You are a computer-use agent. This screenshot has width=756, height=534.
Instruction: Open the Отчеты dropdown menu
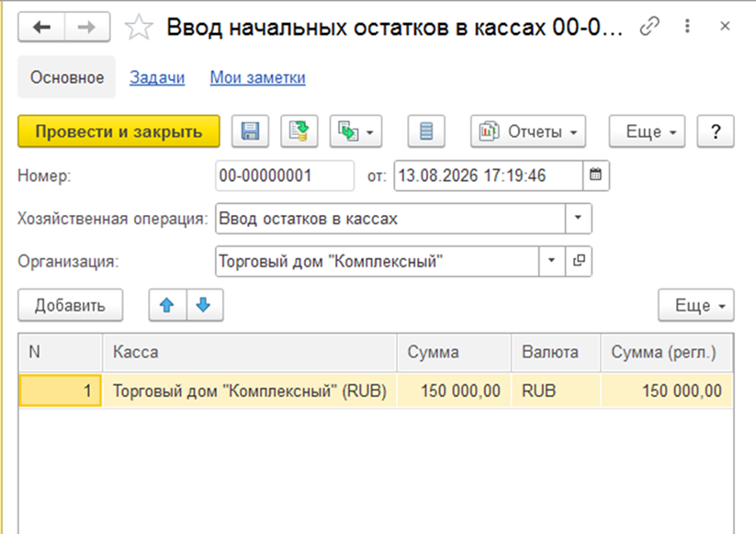click(x=528, y=131)
